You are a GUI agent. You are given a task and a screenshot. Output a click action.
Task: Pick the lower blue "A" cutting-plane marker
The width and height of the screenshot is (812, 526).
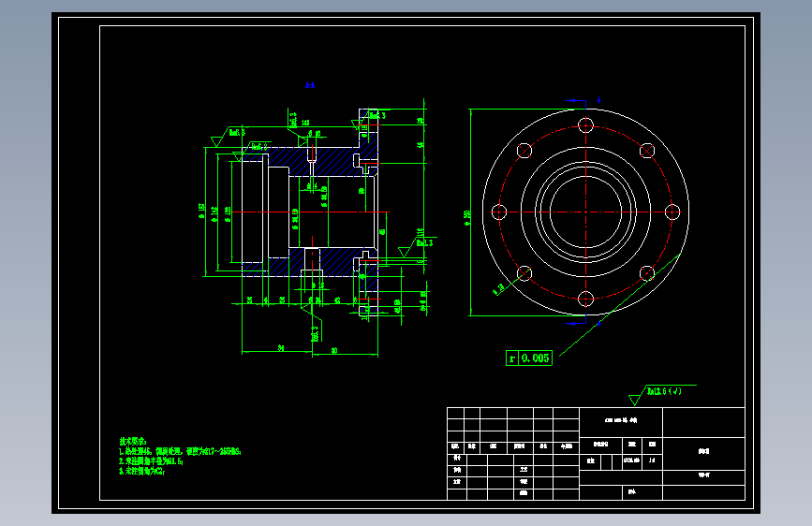tap(598, 324)
